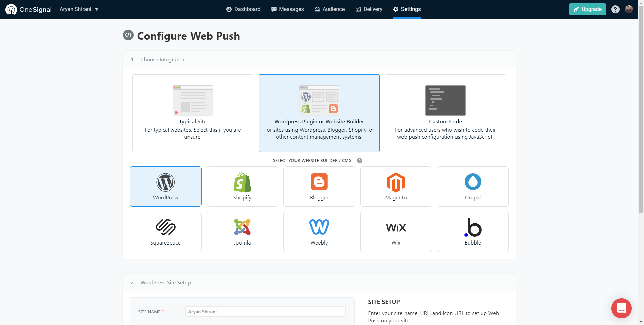Screen dimensions: 644x325
Task: Open the chat support bubble
Action: 622,308
